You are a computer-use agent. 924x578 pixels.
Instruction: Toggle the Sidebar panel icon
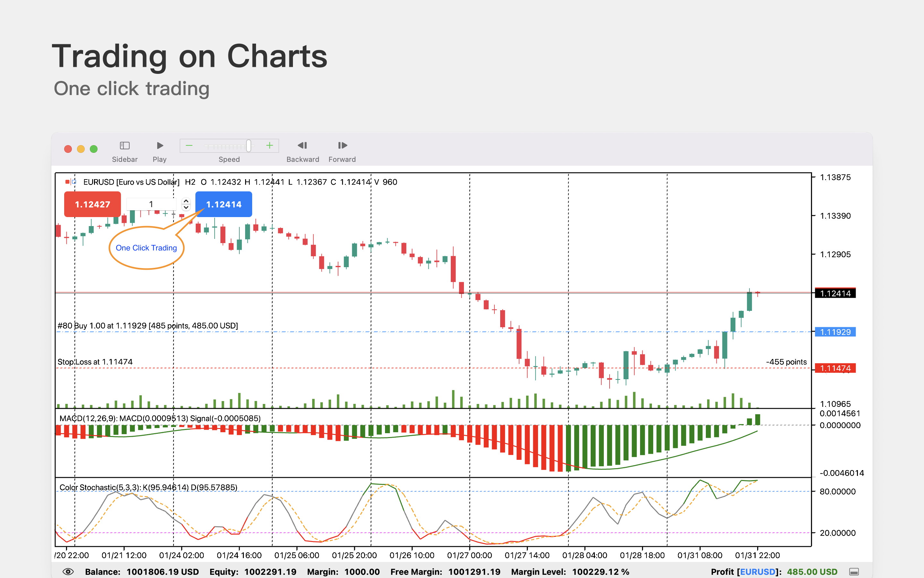pyautogui.click(x=124, y=146)
